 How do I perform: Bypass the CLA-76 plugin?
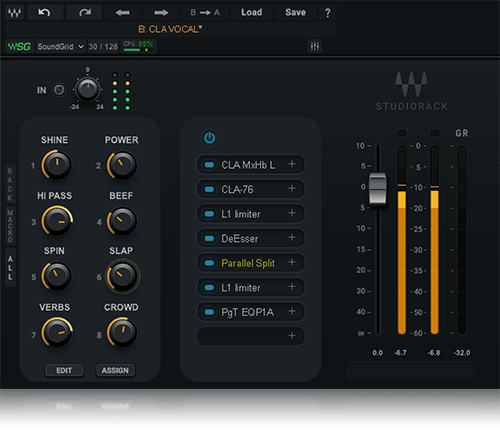coord(209,189)
